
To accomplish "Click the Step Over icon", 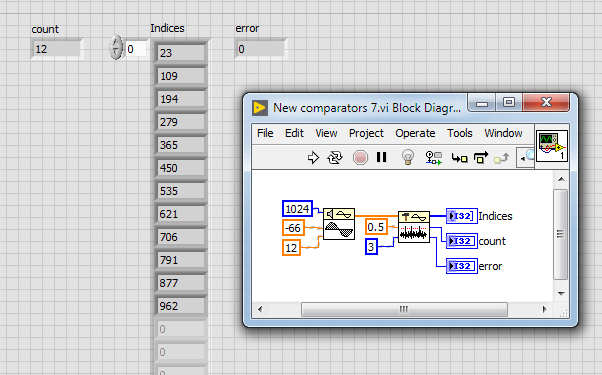I will click(x=481, y=157).
